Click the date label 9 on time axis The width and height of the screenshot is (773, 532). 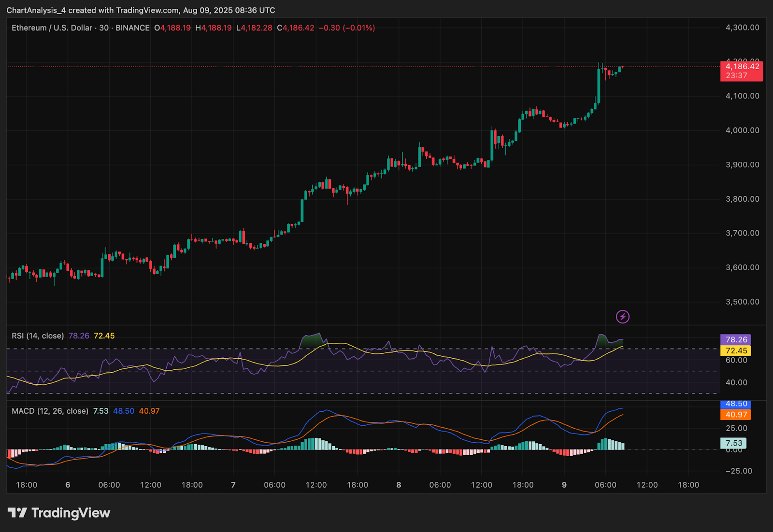pyautogui.click(x=564, y=485)
